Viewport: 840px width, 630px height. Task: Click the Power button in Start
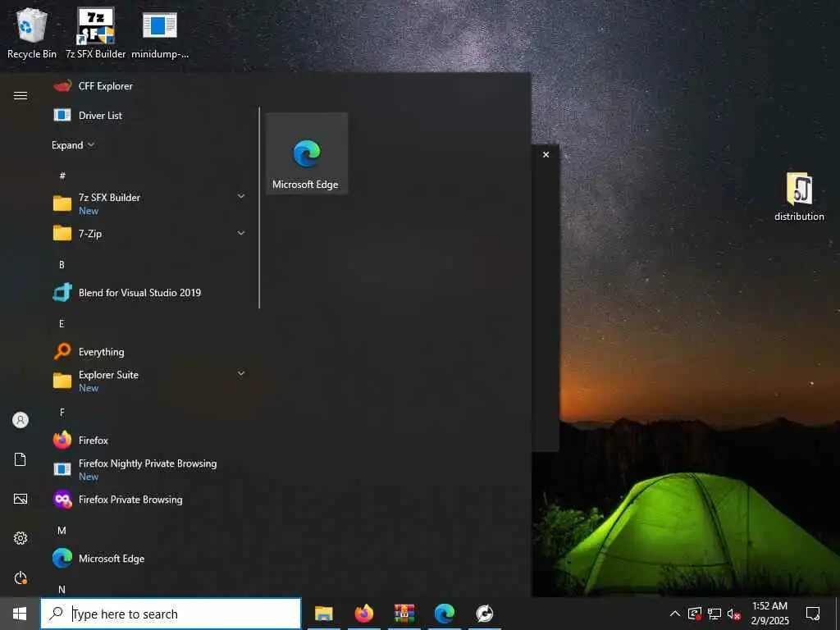(21, 578)
